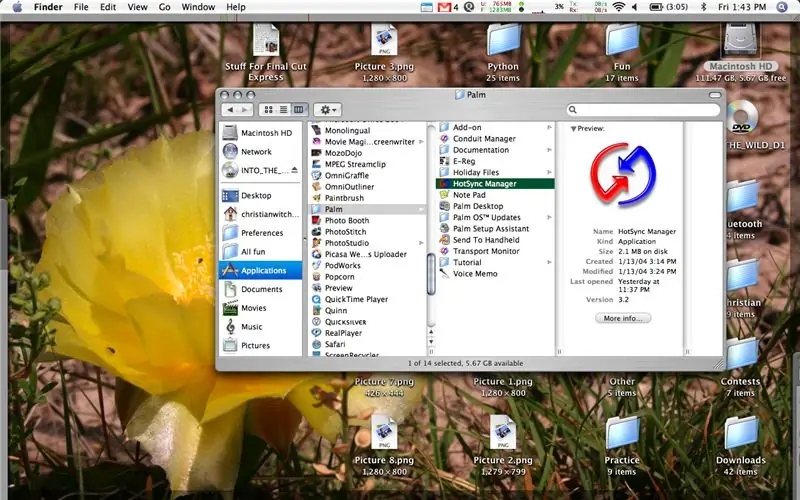Collapse the Preview disclosure triangle
Viewport: 800px width, 500px height.
pos(573,129)
